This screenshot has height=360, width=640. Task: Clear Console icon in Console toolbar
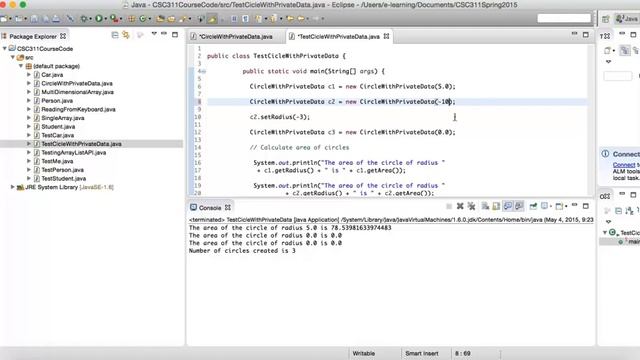485,207
